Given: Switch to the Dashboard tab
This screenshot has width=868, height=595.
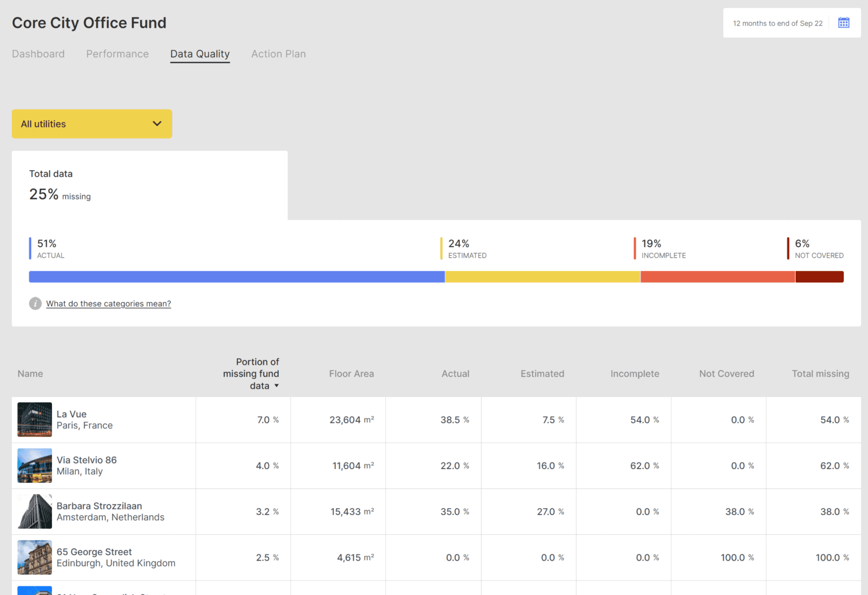Looking at the screenshot, I should [x=38, y=54].
